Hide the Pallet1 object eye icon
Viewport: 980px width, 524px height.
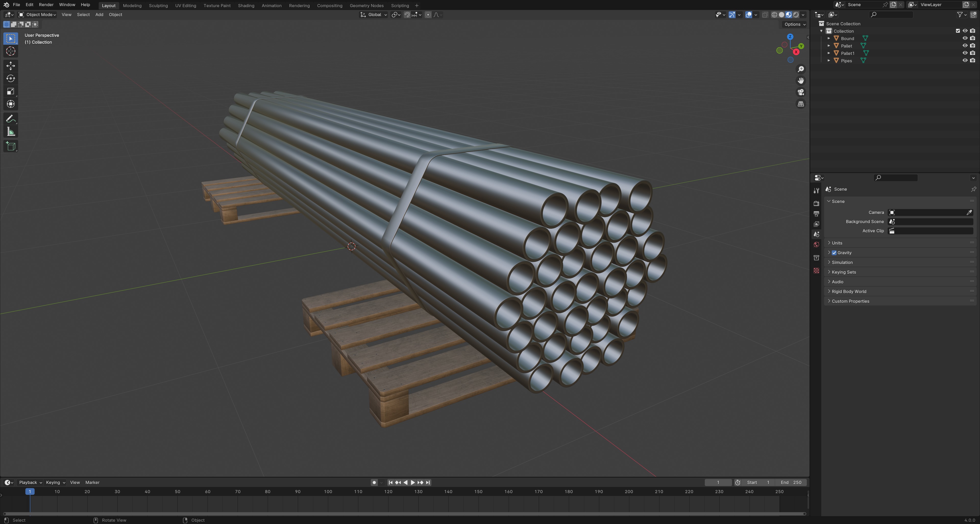coord(965,53)
